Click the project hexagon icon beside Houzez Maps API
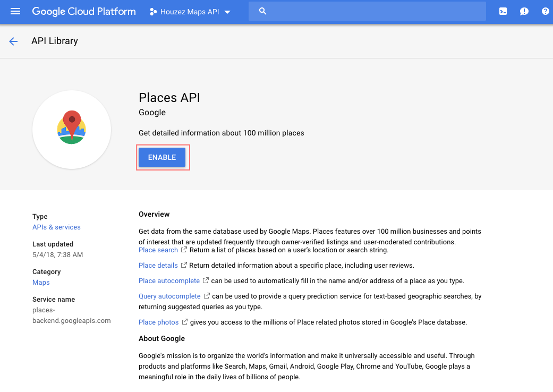 153,12
